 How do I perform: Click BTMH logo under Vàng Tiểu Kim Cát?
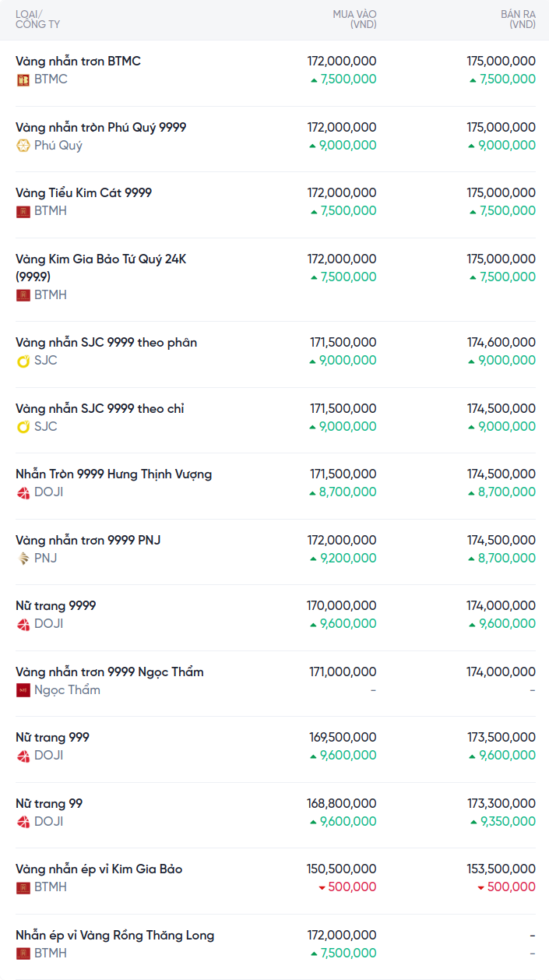[x=23, y=211]
